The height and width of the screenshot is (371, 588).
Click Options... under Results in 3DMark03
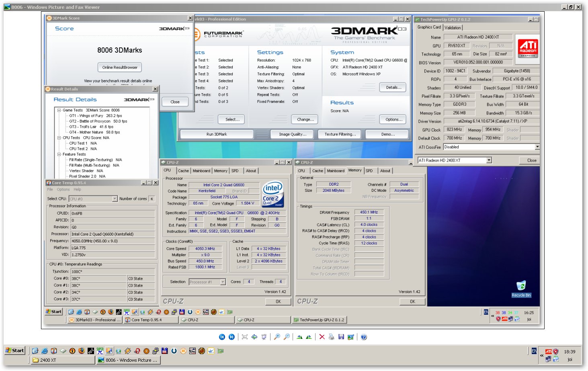point(393,119)
